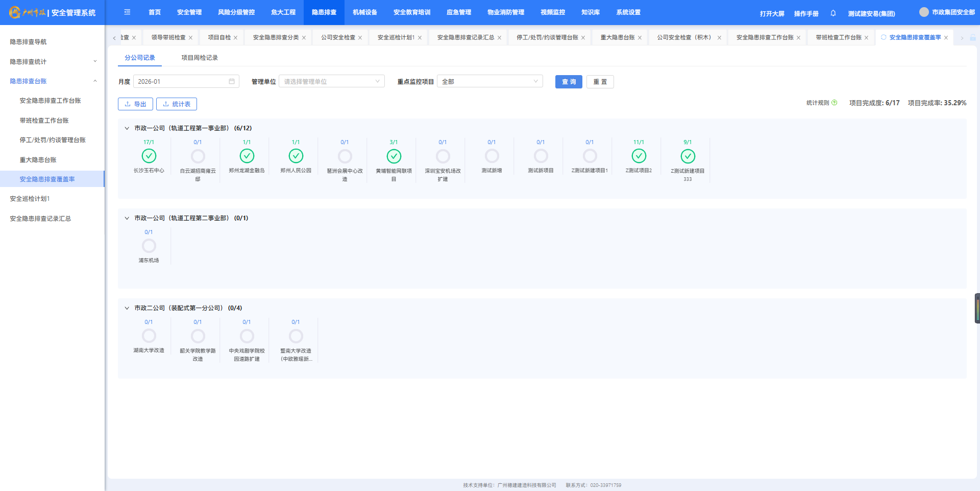The image size is (980, 491).
Task: Click the empty status circle for 白云湖招商雍云邸
Action: pos(198,156)
